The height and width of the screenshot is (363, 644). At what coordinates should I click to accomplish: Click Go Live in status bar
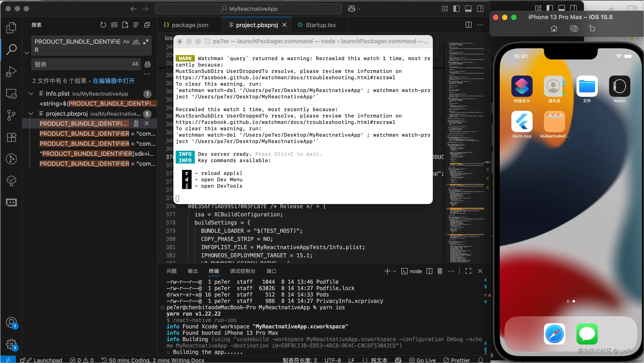pos(423,360)
